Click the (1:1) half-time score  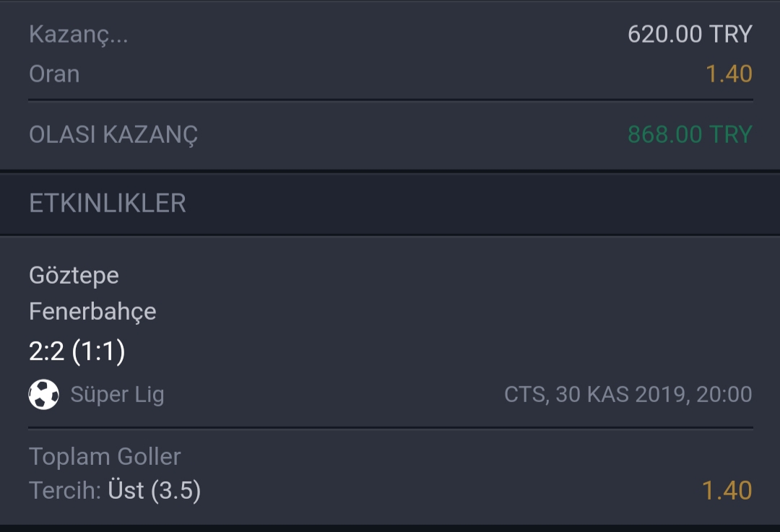coord(98,352)
